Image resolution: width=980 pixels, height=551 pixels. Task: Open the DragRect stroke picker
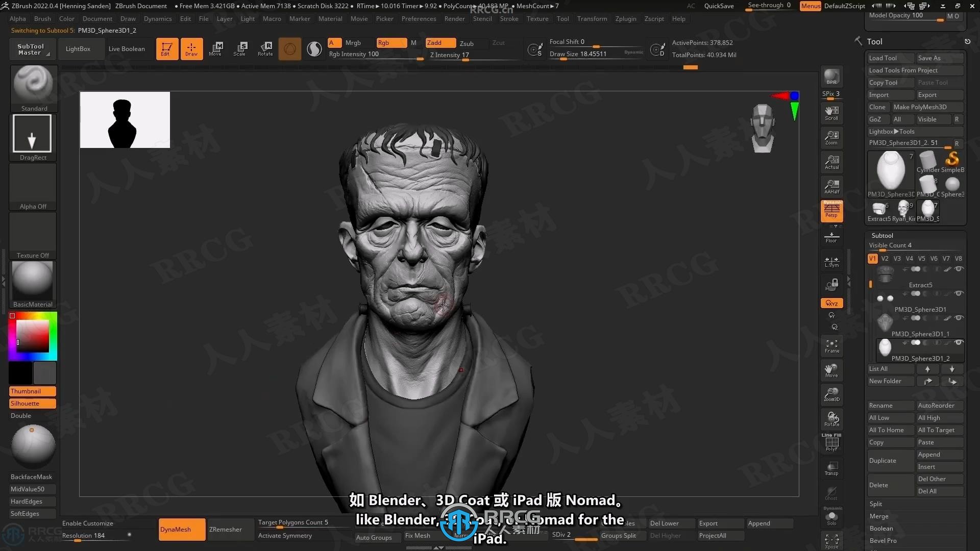33,137
